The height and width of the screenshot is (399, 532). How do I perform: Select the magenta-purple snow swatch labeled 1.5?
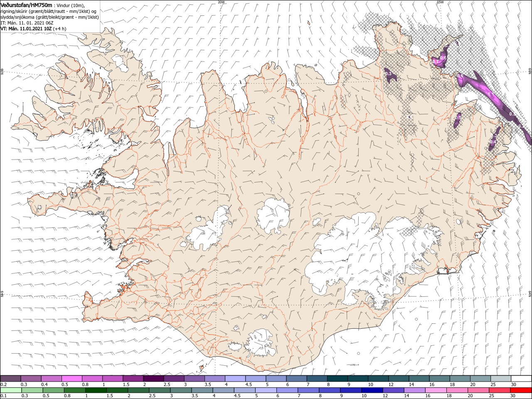pos(133,378)
